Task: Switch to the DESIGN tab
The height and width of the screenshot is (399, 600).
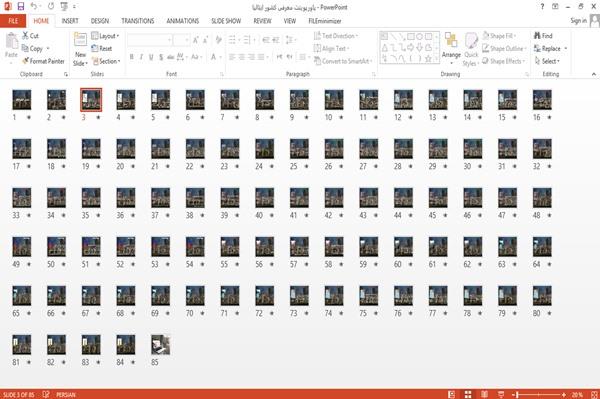Action: tap(100, 21)
